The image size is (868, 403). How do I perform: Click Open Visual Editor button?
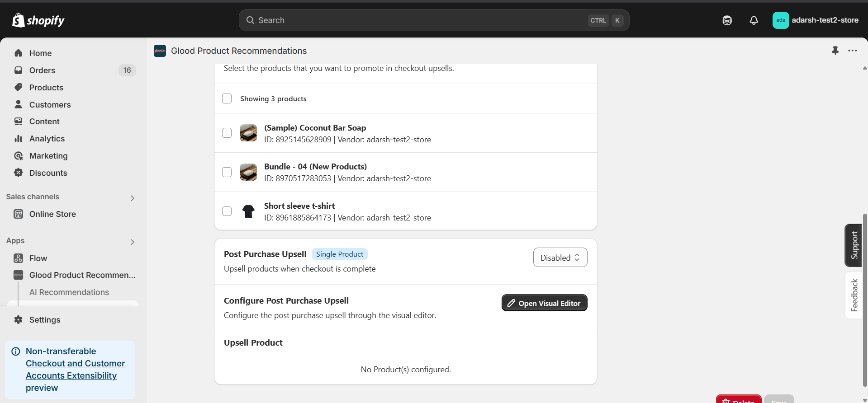pyautogui.click(x=544, y=303)
